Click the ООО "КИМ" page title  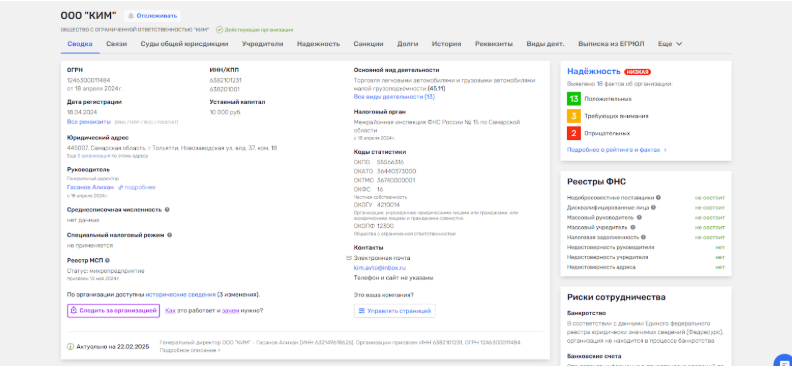click(88, 16)
